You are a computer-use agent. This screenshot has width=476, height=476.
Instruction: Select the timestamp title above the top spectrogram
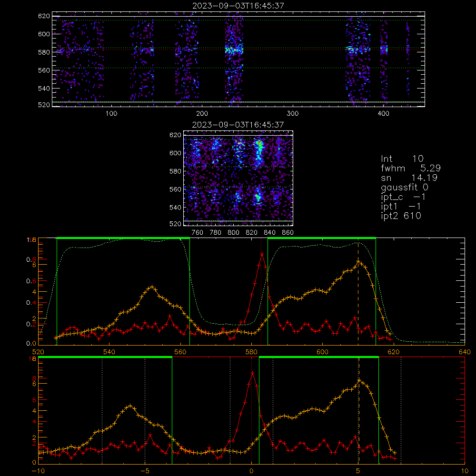pyautogui.click(x=238, y=6)
